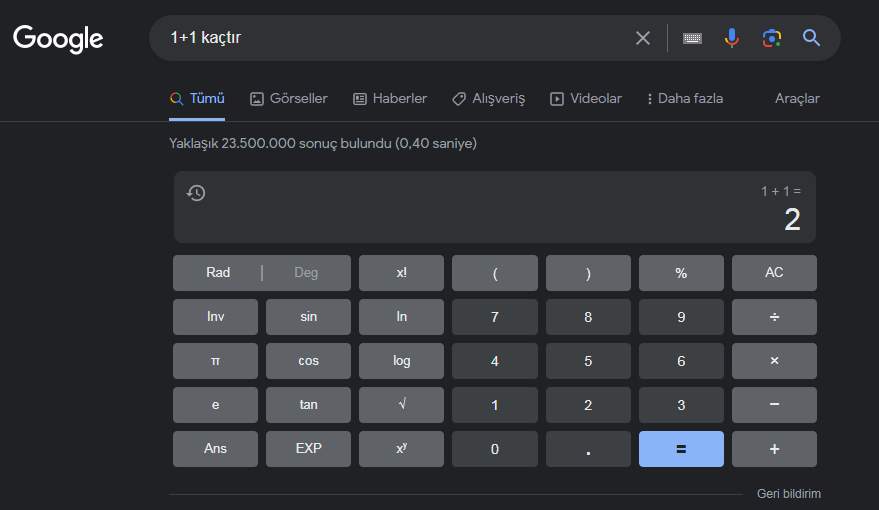Screen dimensions: 879x510
Task: Toggle the Inv inverse functions key
Action: point(215,317)
